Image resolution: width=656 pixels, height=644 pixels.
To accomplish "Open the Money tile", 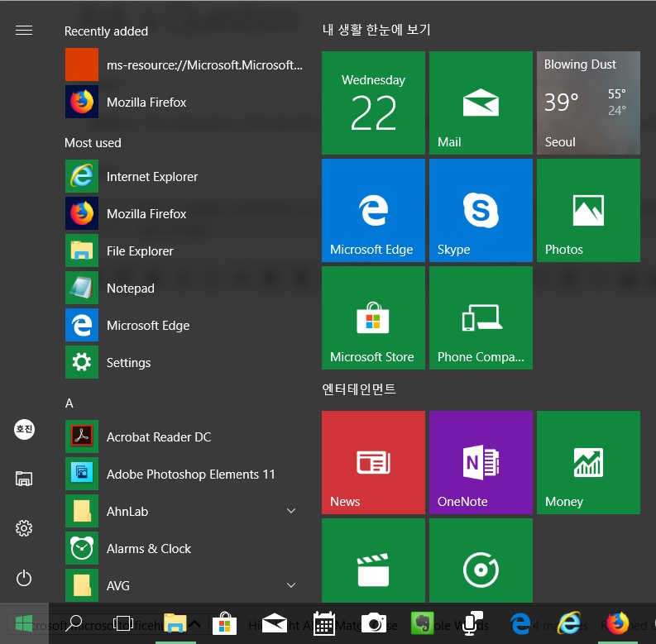I will [x=587, y=462].
